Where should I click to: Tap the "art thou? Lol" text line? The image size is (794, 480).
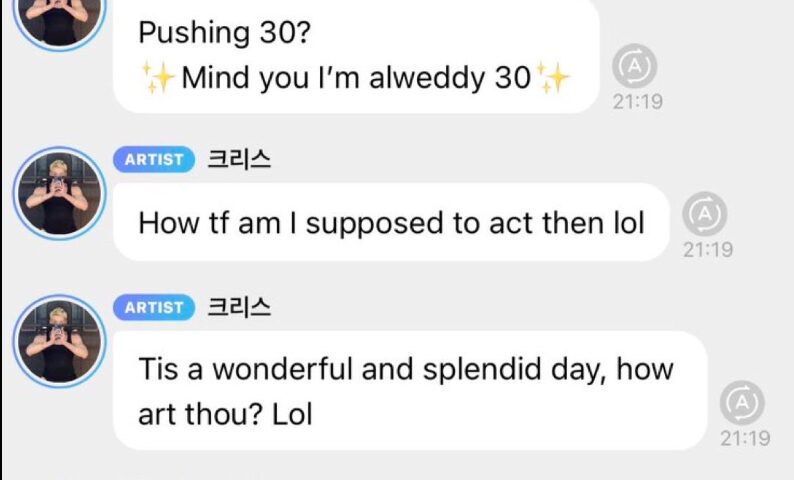click(x=225, y=414)
